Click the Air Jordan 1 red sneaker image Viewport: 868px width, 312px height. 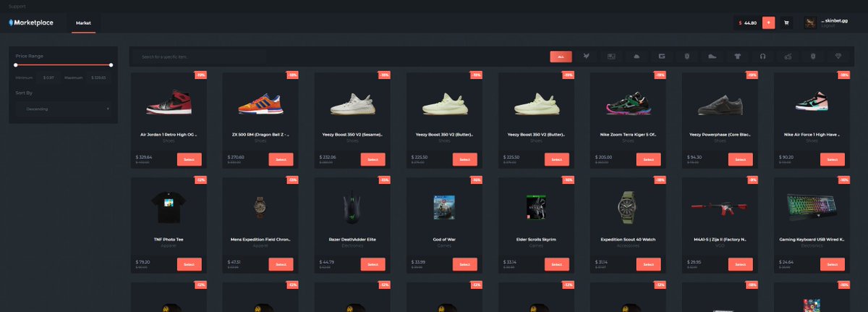[169, 101]
